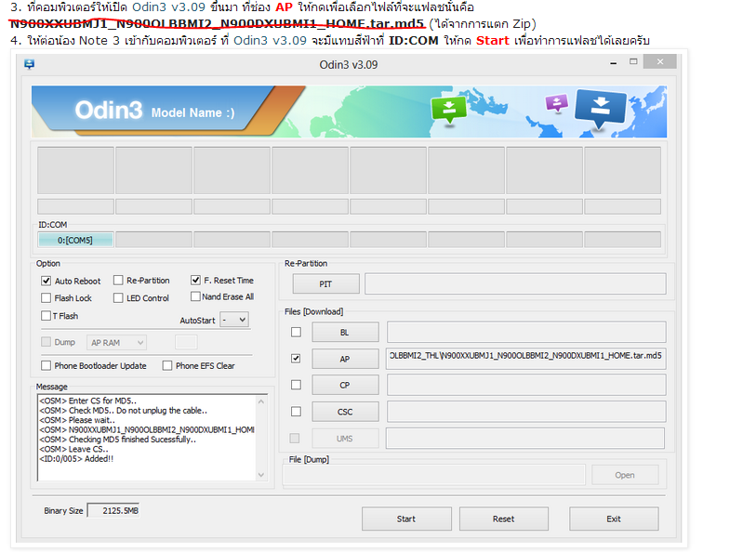Enable Nand Erase All checkbox

pos(195,296)
